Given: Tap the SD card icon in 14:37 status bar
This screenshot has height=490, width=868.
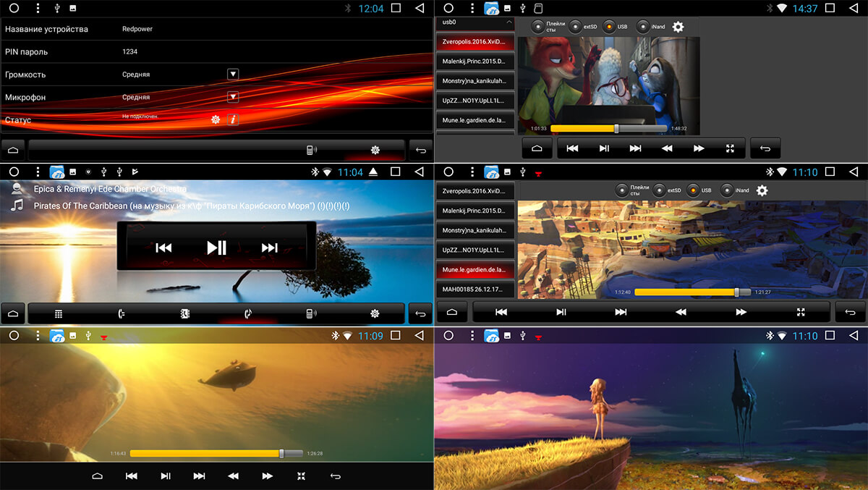Looking at the screenshot, I should [537, 8].
